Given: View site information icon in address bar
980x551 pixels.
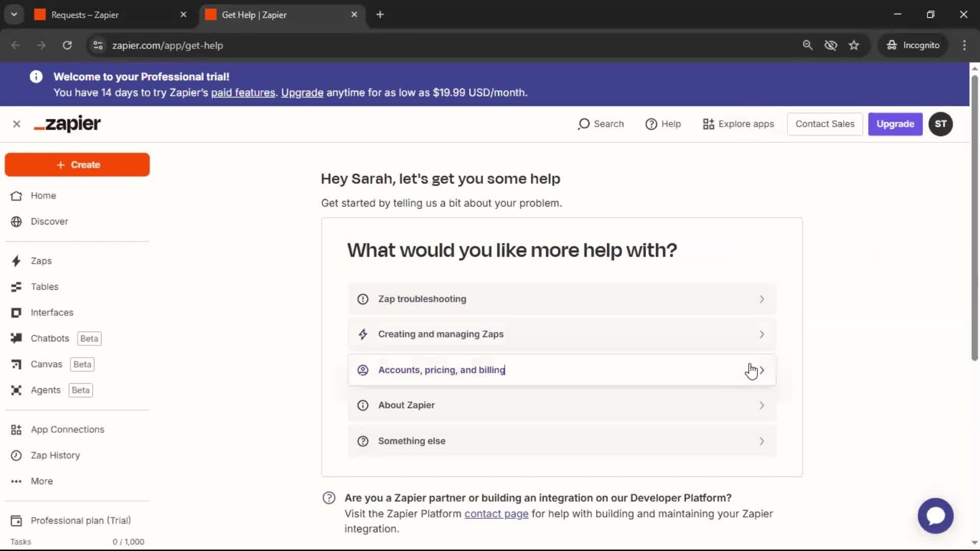Looking at the screenshot, I should click(x=98, y=45).
